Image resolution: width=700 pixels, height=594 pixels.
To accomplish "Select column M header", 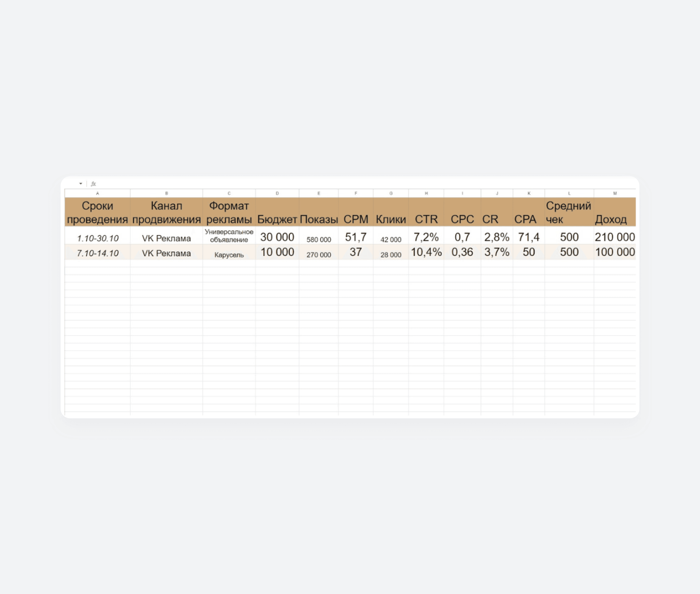I will pyautogui.click(x=615, y=193).
